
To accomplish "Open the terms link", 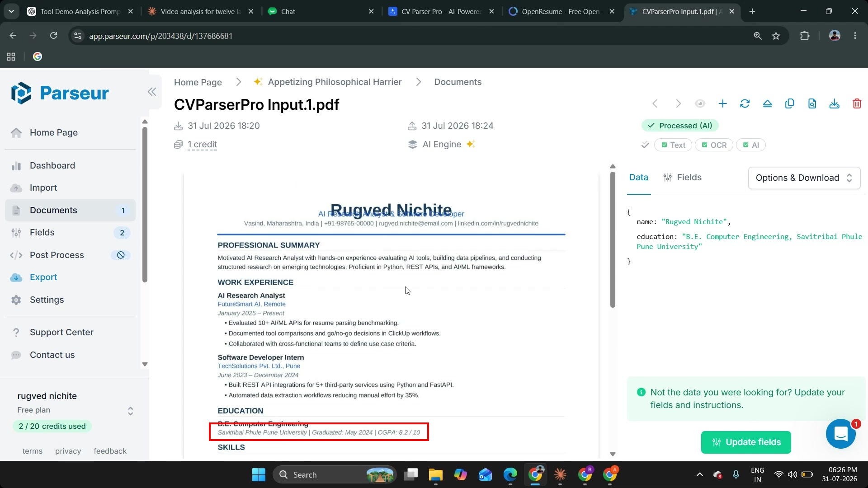I will pos(33,451).
